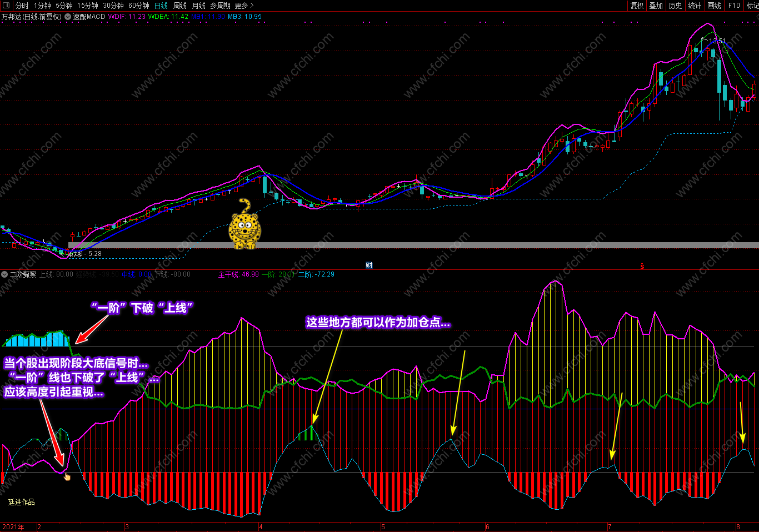Open the F10 company info
The image size is (759, 532).
(735, 6)
